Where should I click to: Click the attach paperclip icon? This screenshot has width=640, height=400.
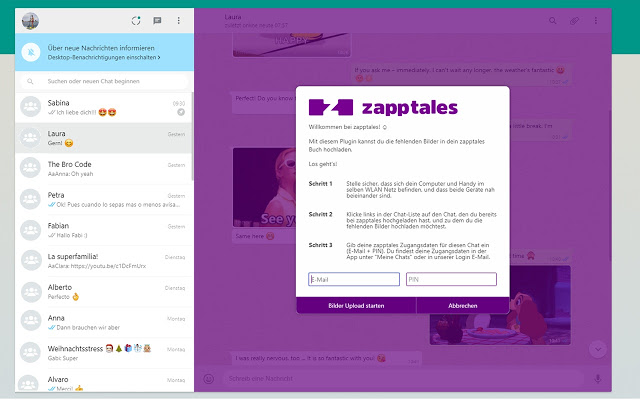(x=574, y=20)
